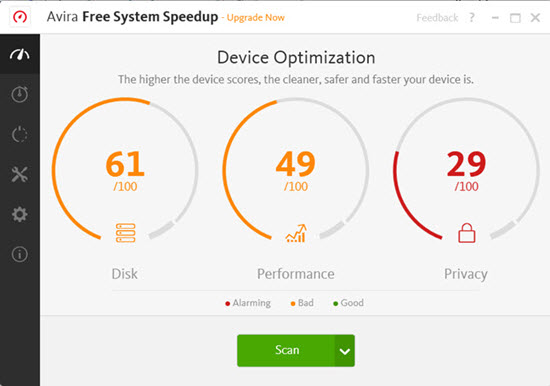Select the stopwatch startup optimizer sidebar icon
Screen dimensions: 550x386
[x=20, y=94]
